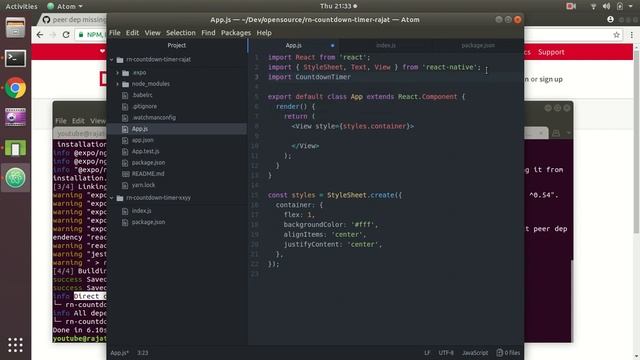This screenshot has width=640, height=360.
Task: Open Google Chrome from the dock
Action: 16,88
